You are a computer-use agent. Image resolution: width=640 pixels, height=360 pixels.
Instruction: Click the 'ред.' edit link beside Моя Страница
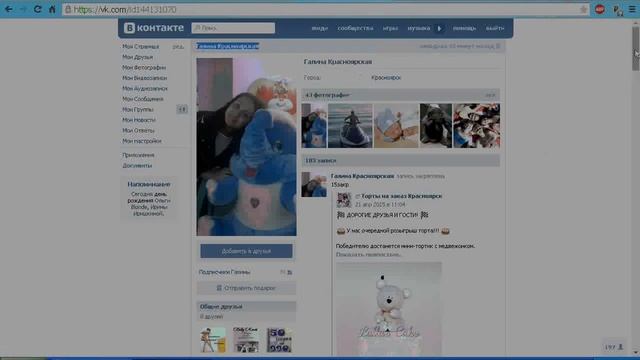pyautogui.click(x=178, y=47)
